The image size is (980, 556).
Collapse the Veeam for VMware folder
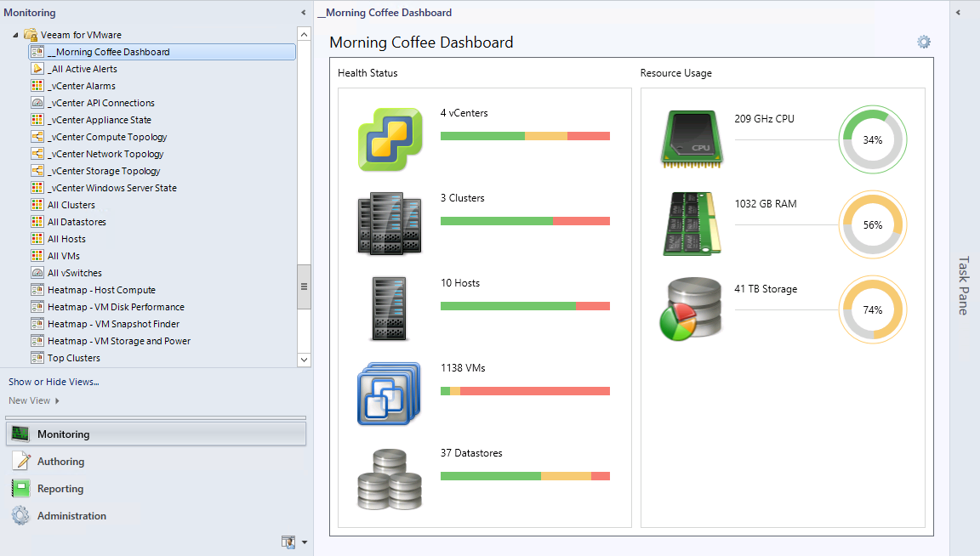[x=15, y=35]
